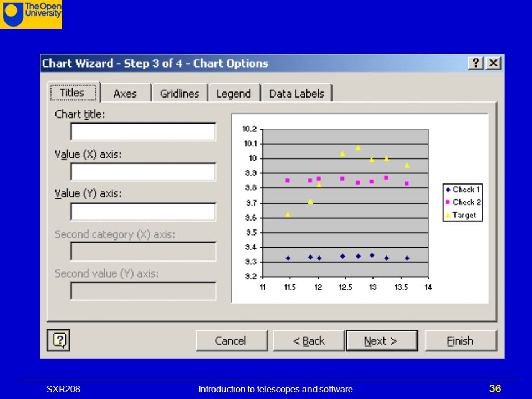Select the Titles tab
The width and height of the screenshot is (532, 399).
pyautogui.click(x=73, y=93)
